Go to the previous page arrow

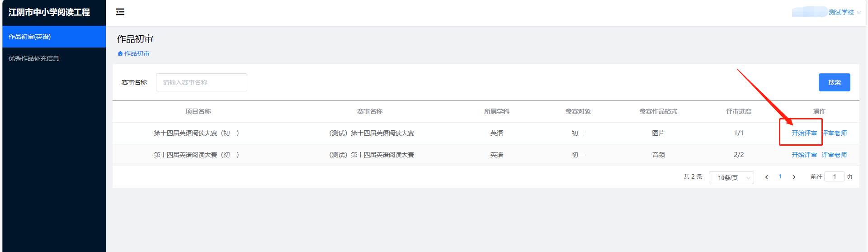pyautogui.click(x=766, y=177)
